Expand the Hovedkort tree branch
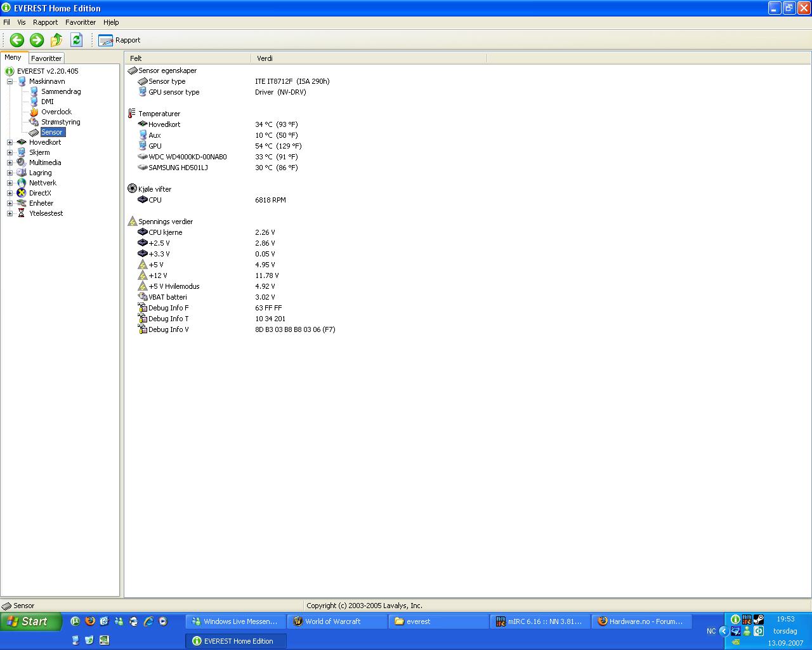Screen dimensions: 812x650 (x=10, y=142)
